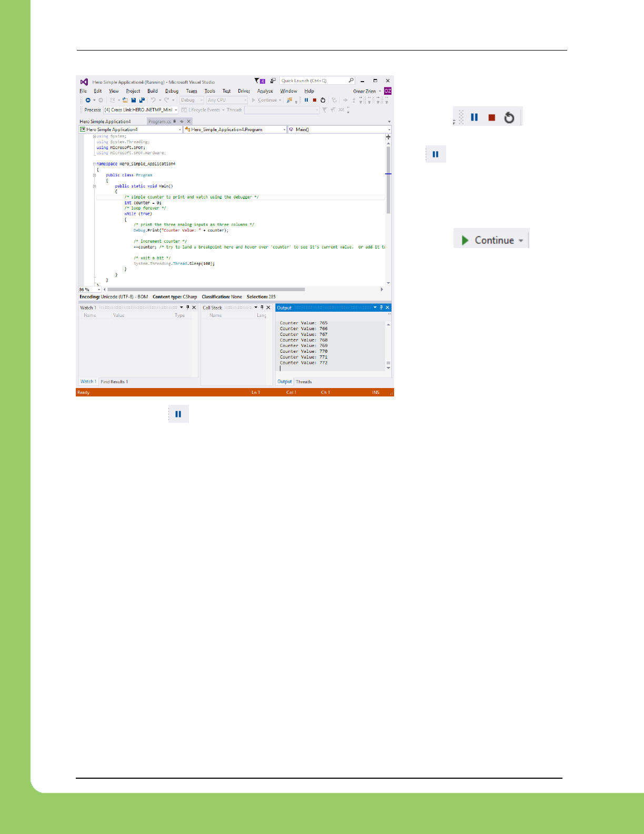This screenshot has height=834, width=644.
Task: Switch to the Program.cs editor tab
Action: pyautogui.click(x=159, y=122)
